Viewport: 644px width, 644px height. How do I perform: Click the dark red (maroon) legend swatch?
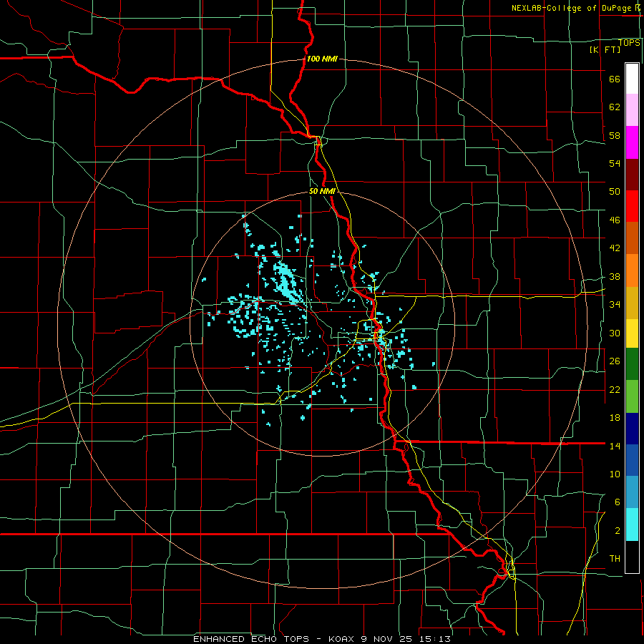point(632,175)
